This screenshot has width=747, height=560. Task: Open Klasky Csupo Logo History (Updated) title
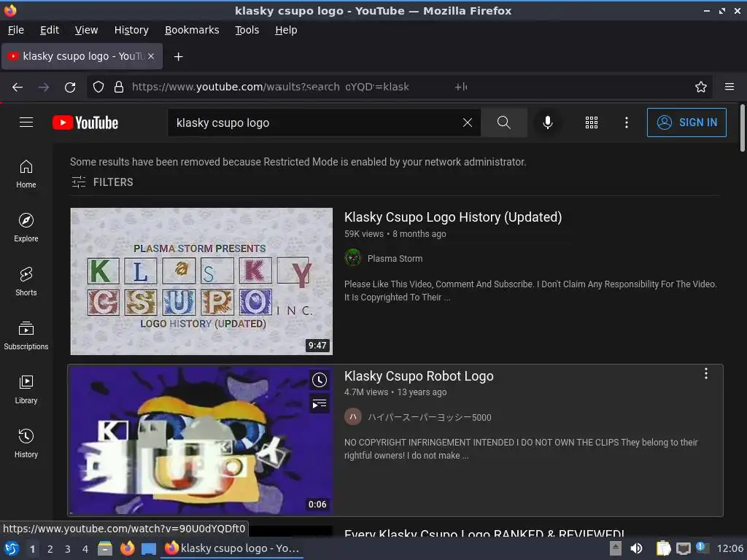pyautogui.click(x=453, y=217)
